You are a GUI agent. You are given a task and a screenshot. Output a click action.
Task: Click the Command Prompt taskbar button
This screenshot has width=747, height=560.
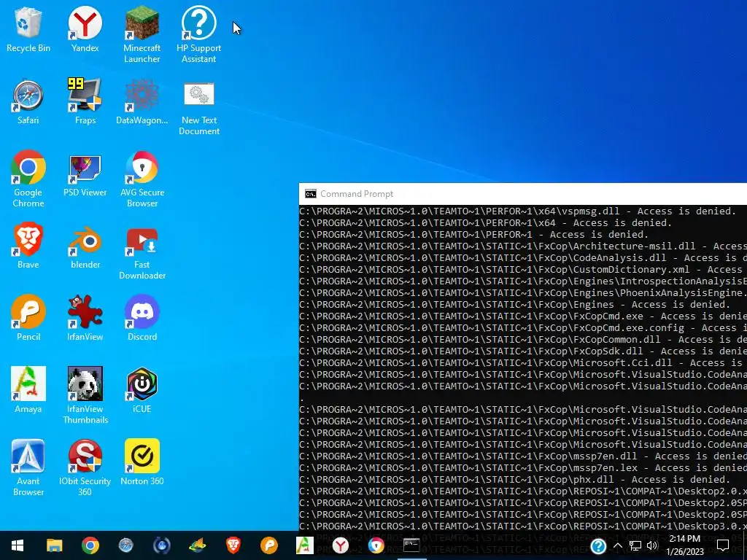411,545
